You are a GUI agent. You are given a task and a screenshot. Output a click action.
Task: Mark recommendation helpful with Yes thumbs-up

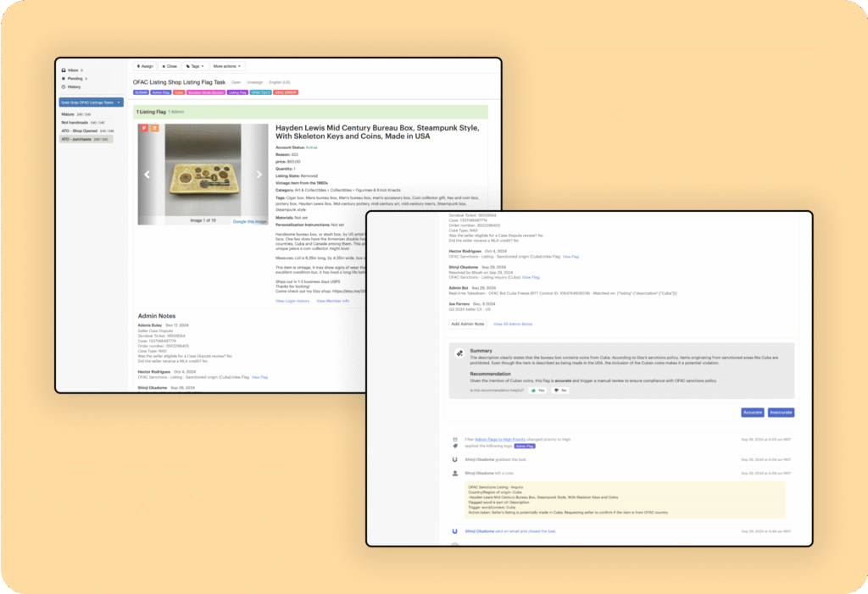pos(537,391)
